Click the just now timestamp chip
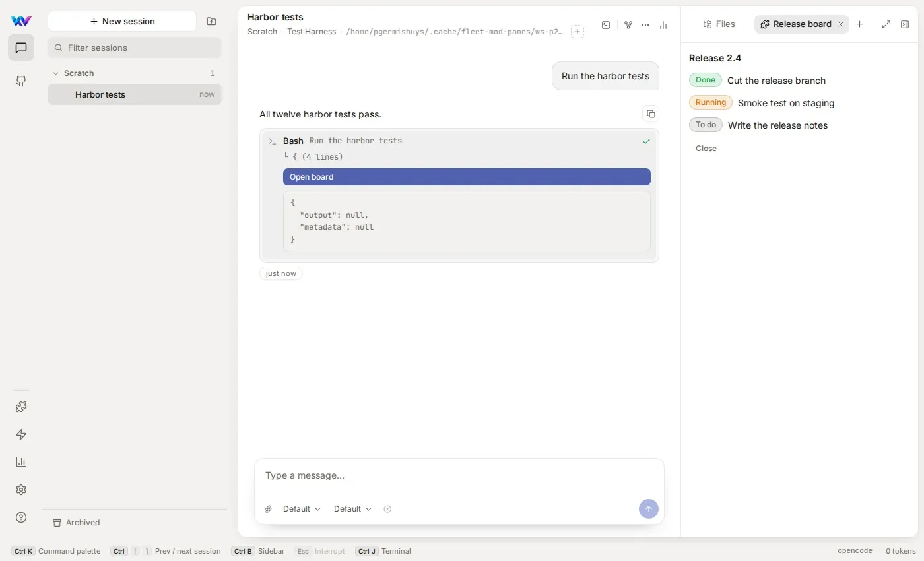 (281, 273)
